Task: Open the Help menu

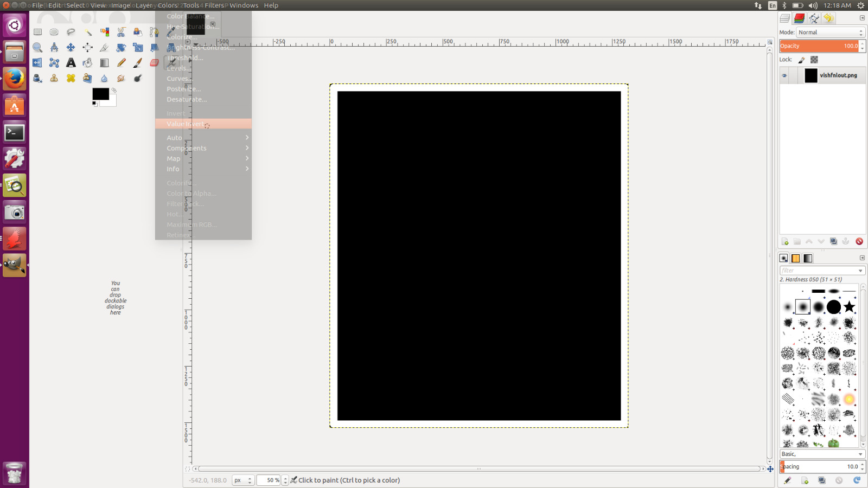Action: (271, 5)
